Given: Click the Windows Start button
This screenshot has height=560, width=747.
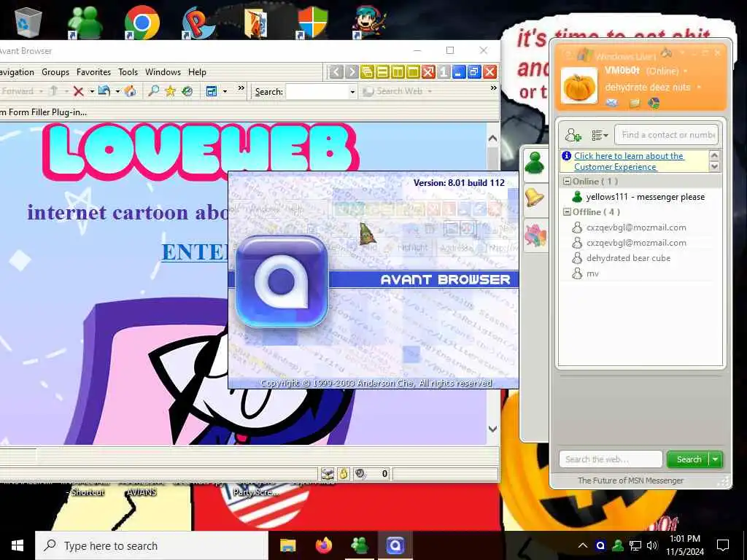Looking at the screenshot, I should [x=18, y=545].
